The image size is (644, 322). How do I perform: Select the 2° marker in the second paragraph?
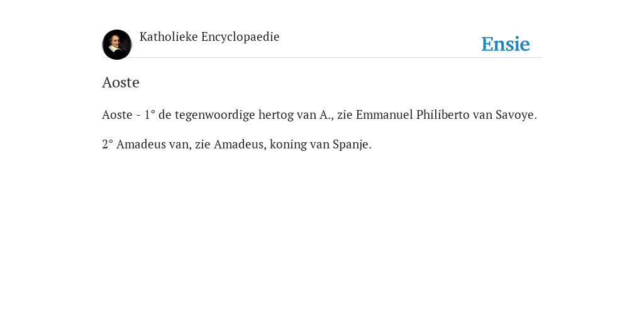pyautogui.click(x=108, y=144)
